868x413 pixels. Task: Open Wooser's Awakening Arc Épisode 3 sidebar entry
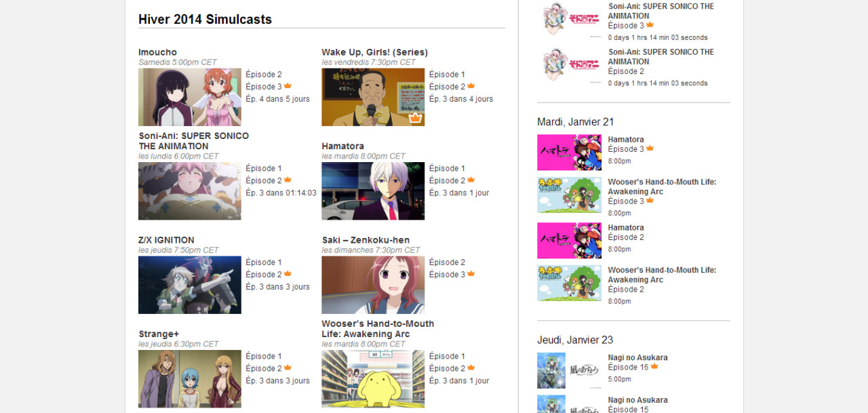pyautogui.click(x=626, y=201)
